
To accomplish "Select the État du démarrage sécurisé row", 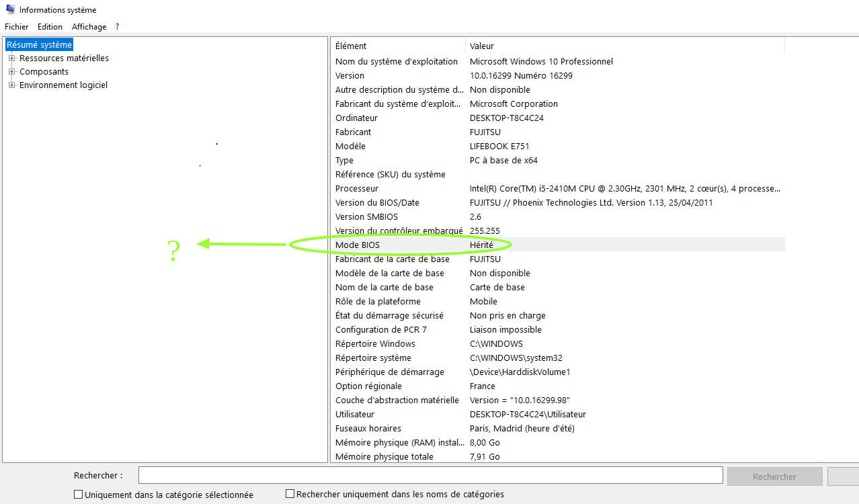I will [x=558, y=316].
